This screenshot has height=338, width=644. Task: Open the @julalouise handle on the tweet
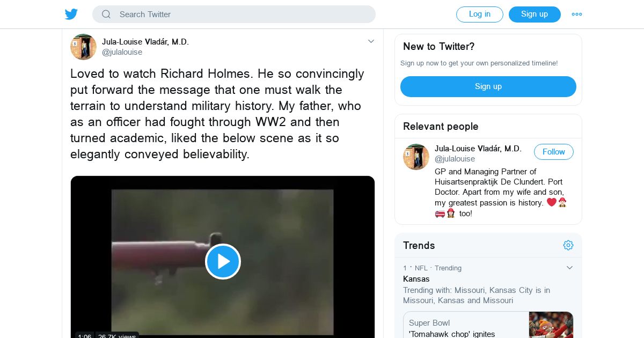pyautogui.click(x=122, y=52)
